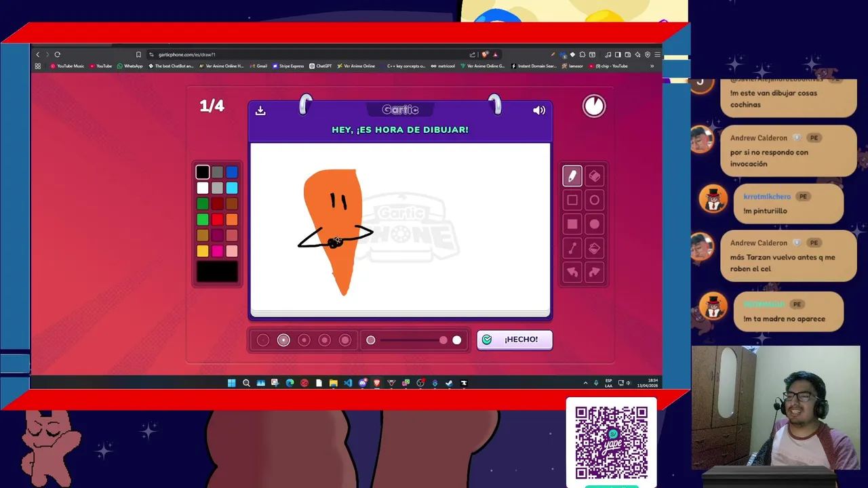Image resolution: width=868 pixels, height=488 pixels.
Task: Open the custom color picker black box
Action: coord(217,272)
